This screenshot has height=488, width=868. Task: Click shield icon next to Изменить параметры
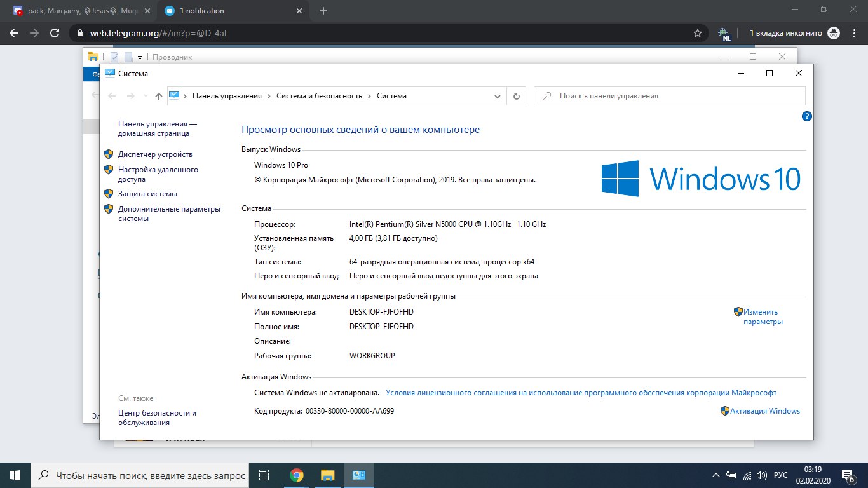point(738,312)
